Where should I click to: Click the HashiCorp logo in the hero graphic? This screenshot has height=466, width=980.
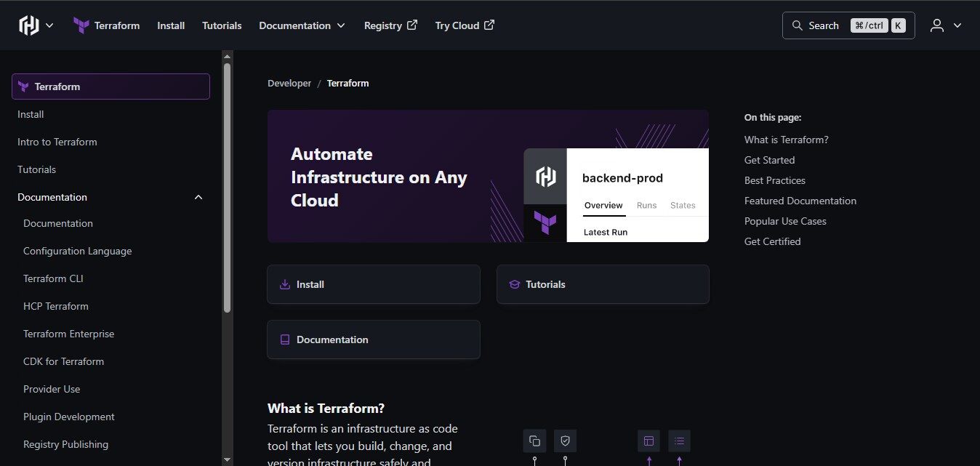(545, 177)
